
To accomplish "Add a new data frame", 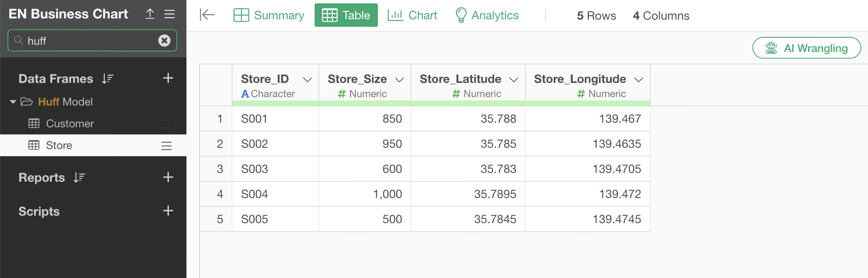I will tap(168, 78).
